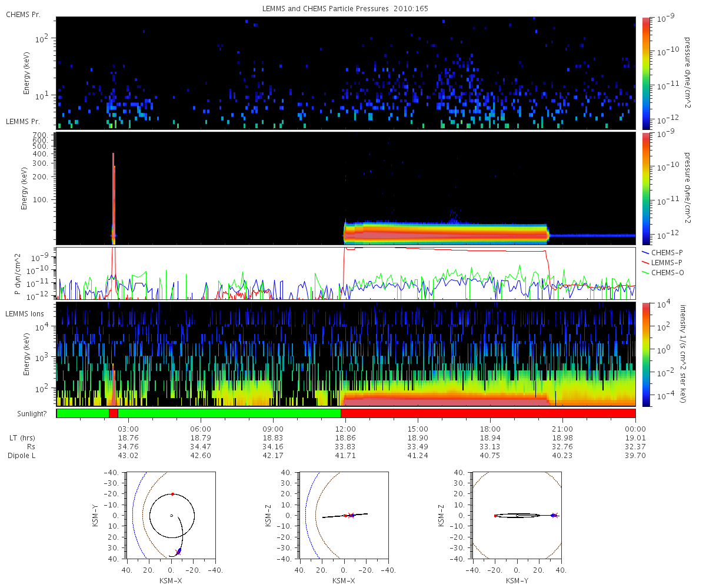Click the long red Sunlight segment after 12:00
The width and height of the screenshot is (706, 588).
tap(488, 413)
